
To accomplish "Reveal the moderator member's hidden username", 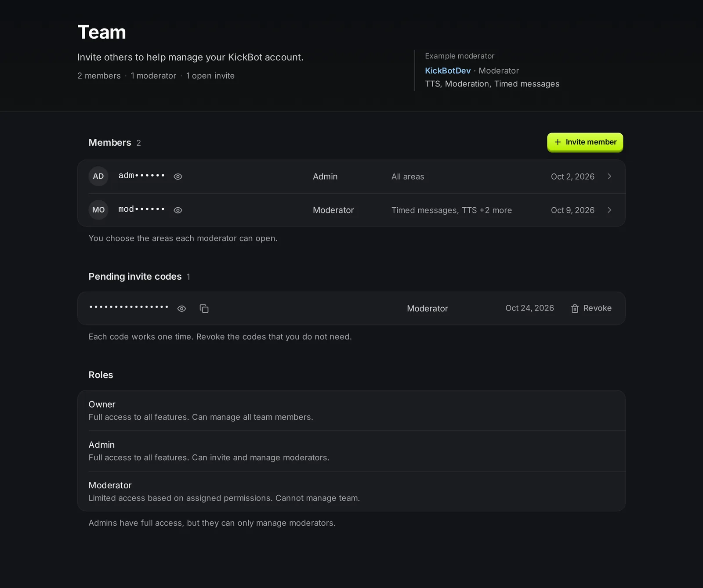I will pyautogui.click(x=178, y=210).
